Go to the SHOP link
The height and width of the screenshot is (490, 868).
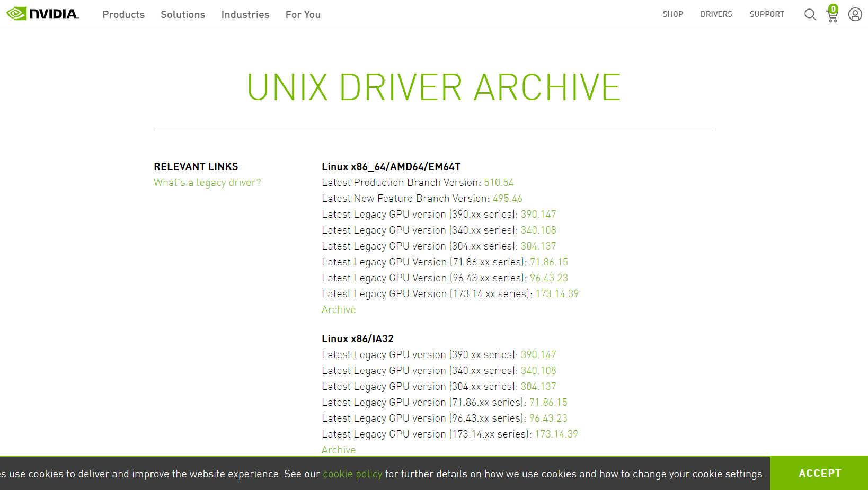[673, 14]
